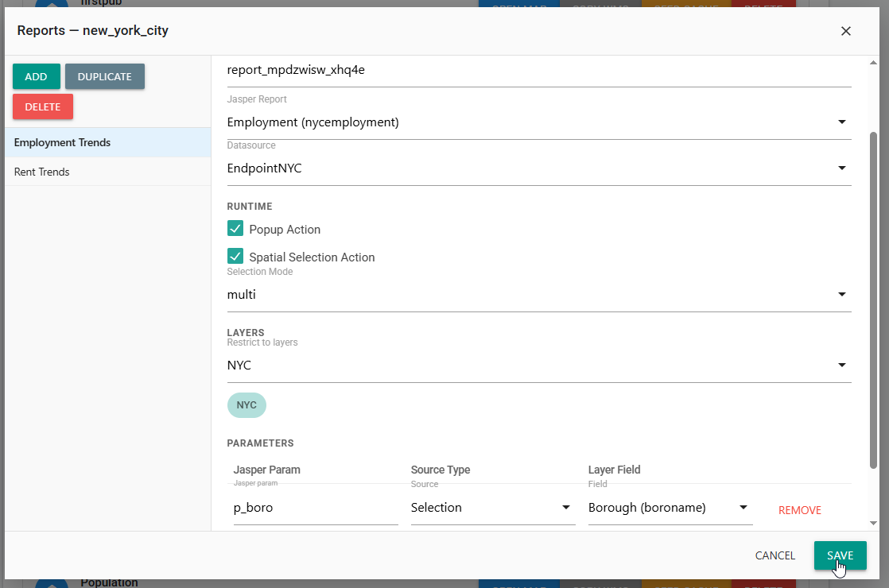Click the Popup Action label
This screenshot has width=889, height=588.
pos(285,230)
